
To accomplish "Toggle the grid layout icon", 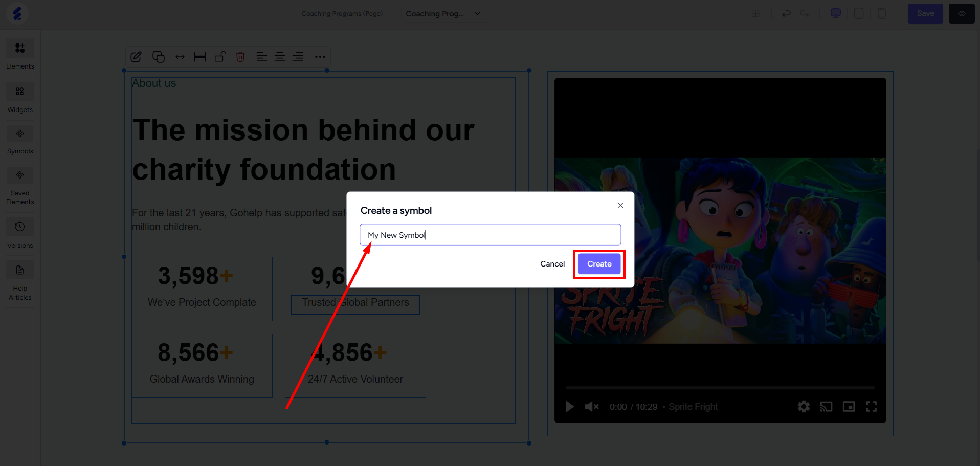I will (755, 13).
